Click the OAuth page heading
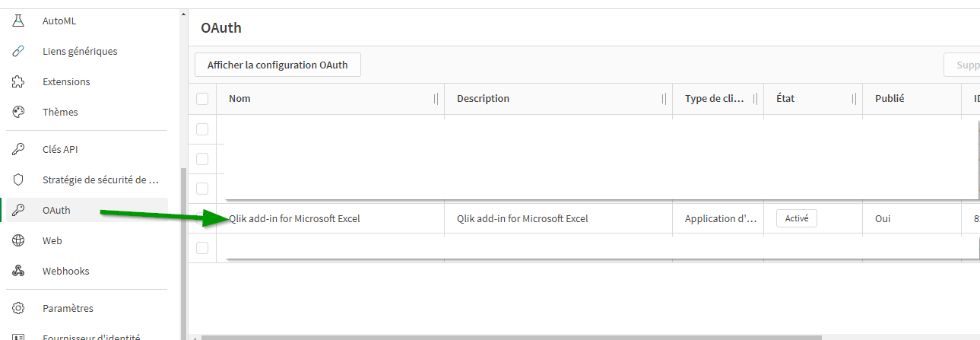This screenshot has height=340, width=980. 221,28
